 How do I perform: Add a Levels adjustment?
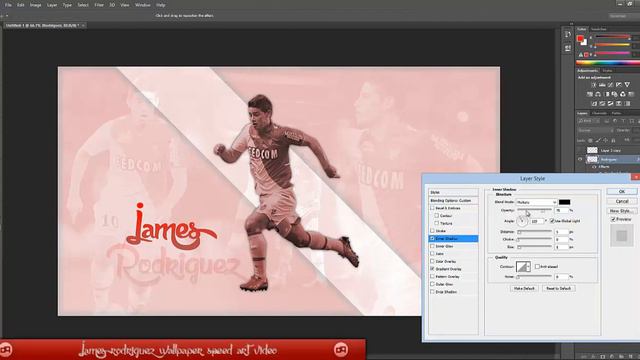[x=602, y=85]
